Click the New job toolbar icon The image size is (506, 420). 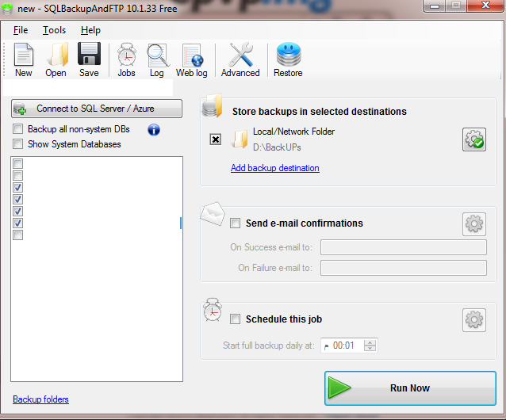[x=24, y=60]
